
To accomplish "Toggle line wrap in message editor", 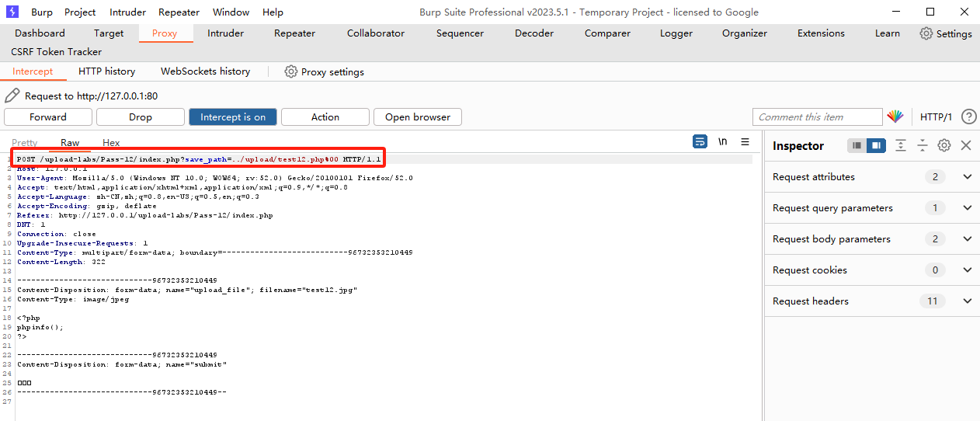I will click(x=700, y=141).
